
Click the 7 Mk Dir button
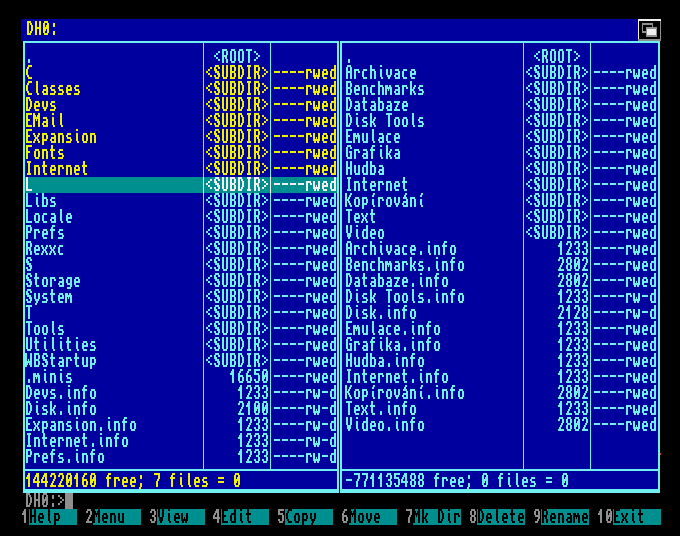(433, 517)
